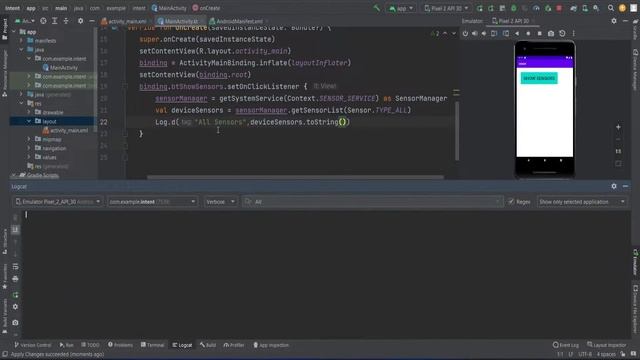
Task: Click the Logcat filter search field
Action: pyautogui.click(x=372, y=202)
